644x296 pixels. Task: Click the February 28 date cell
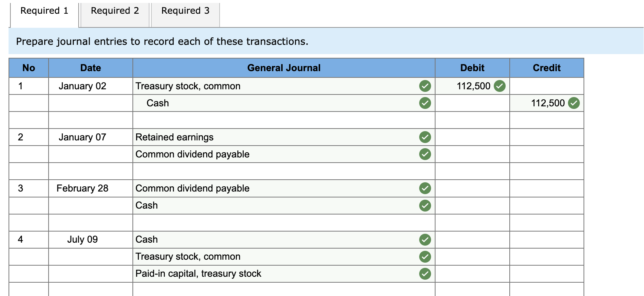point(91,188)
